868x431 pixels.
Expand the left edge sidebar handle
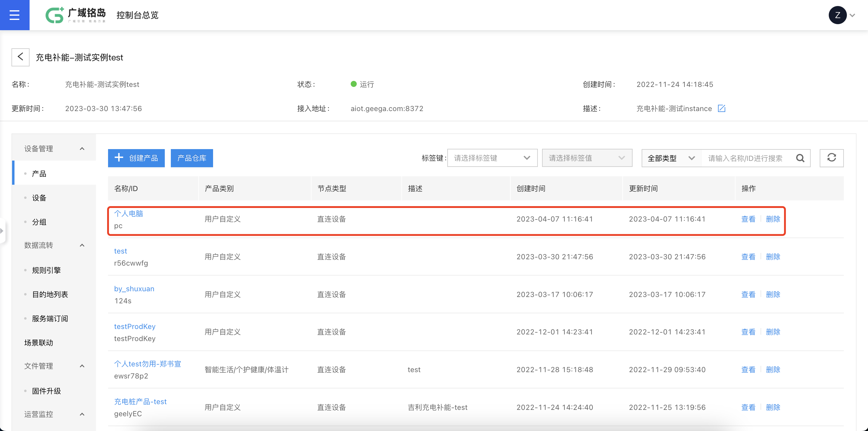click(x=2, y=231)
